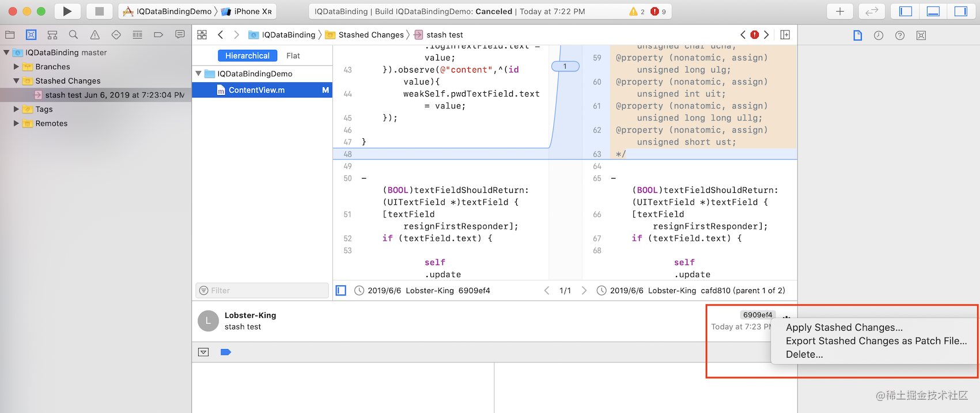Click IQDataBinding in the jump bar
The image size is (980, 413).
[x=282, y=35]
